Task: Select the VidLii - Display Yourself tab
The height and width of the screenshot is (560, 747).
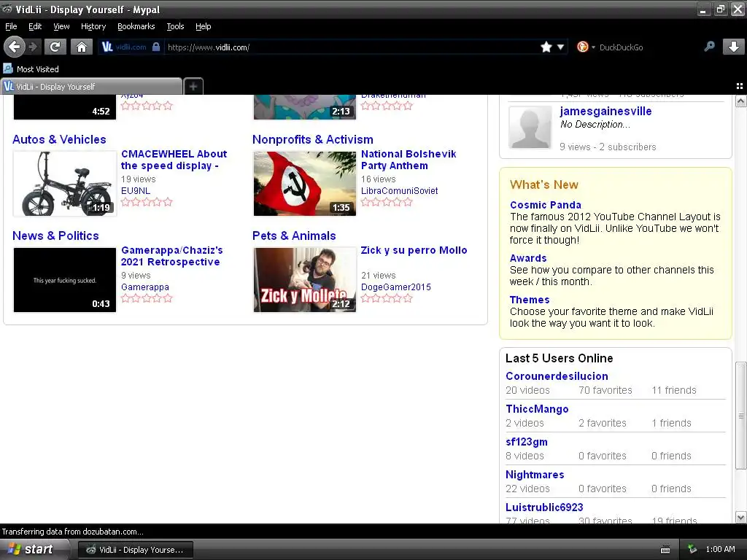Action: coord(91,86)
